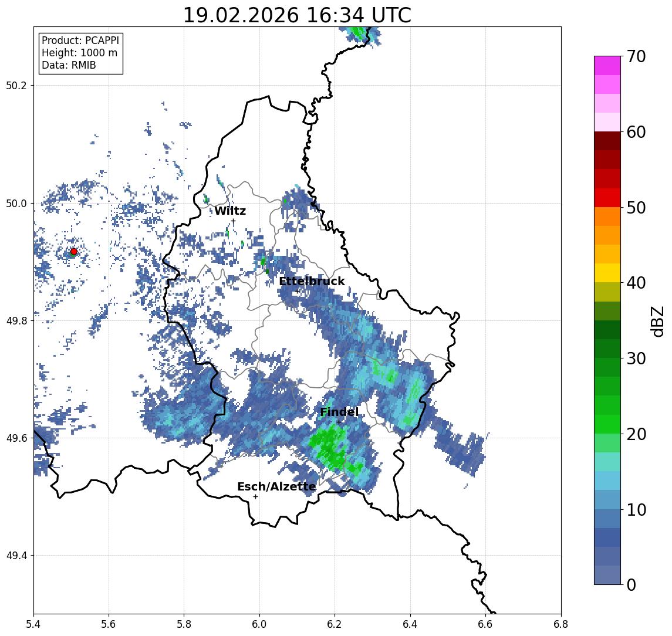The width and height of the screenshot is (672, 636).
Task: Click the red 50 dBZ colorbar segment
Action: pyautogui.click(x=607, y=198)
